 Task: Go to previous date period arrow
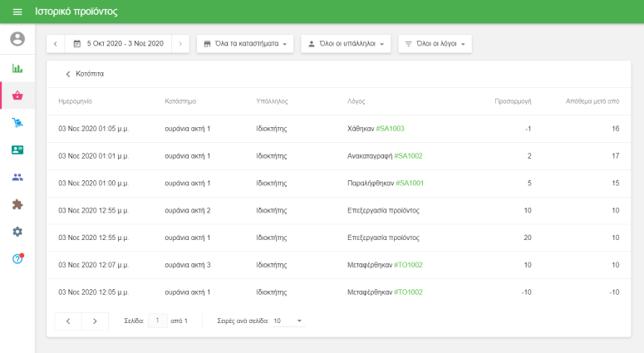point(56,43)
